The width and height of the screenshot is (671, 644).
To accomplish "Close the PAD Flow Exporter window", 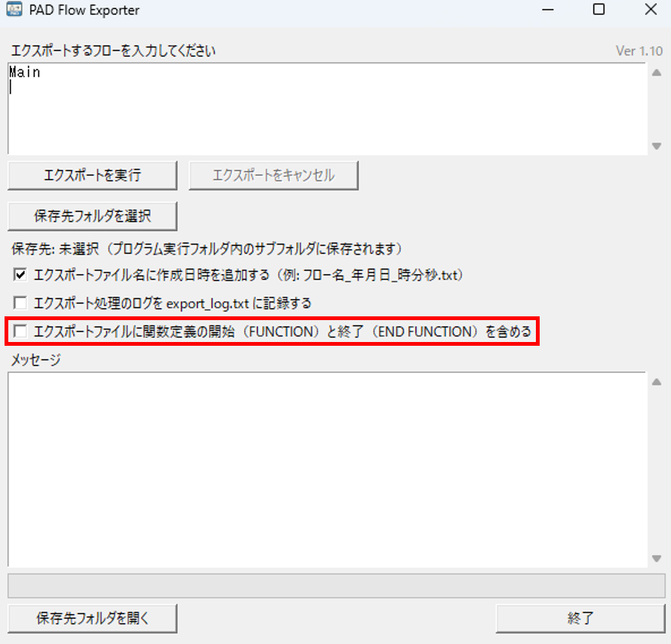I will 651,9.
